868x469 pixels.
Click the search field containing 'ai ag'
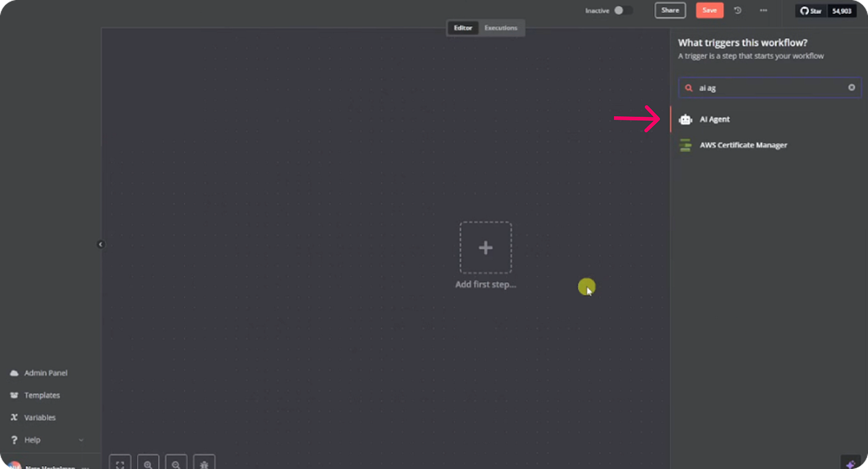(770, 88)
